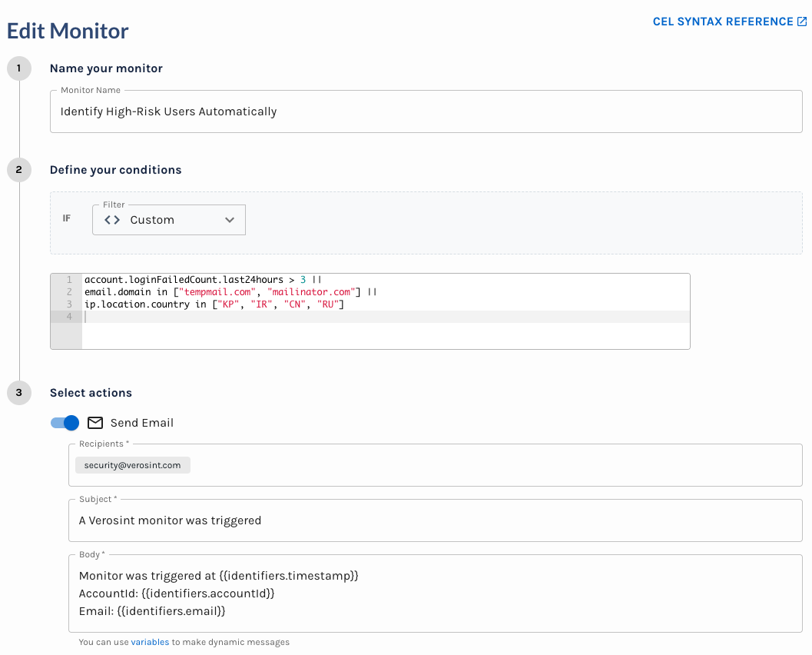Open the variables link below the Body
812x655 pixels.
(150, 642)
